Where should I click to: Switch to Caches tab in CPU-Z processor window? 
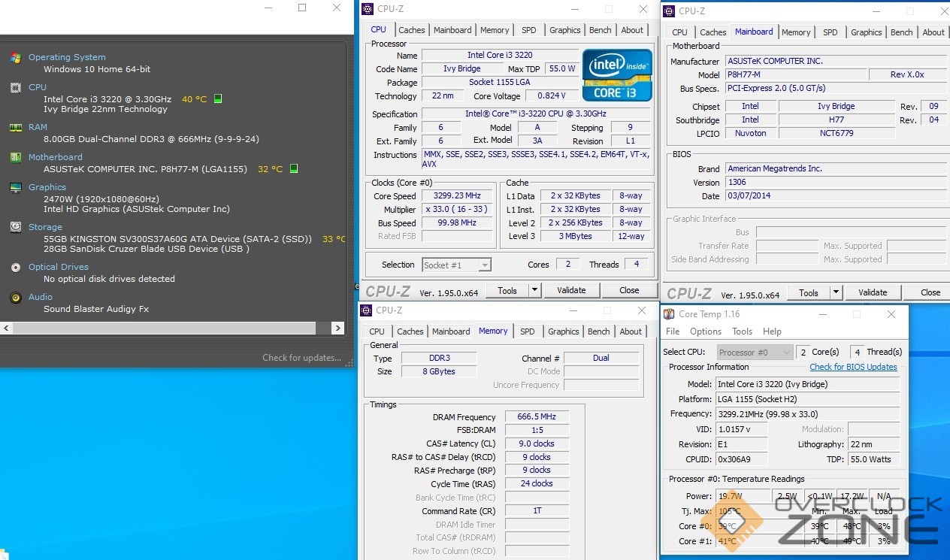click(412, 30)
